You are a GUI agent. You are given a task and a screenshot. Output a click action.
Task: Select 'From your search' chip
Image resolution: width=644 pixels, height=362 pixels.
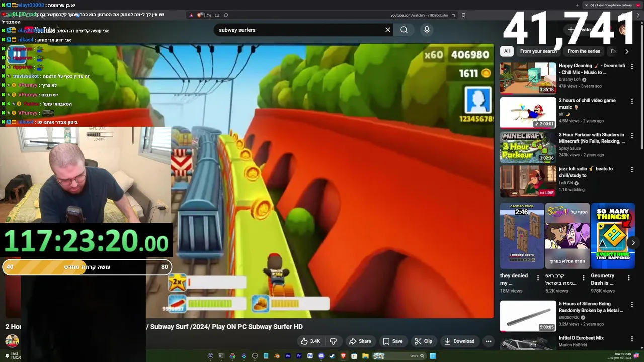pos(538,51)
